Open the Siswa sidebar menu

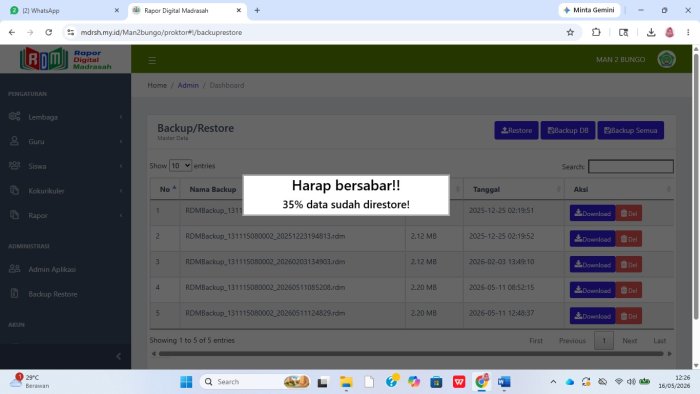point(65,166)
